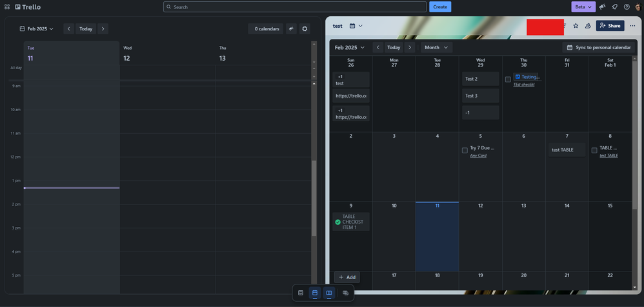
Task: Open the test TABLE link on Saturday 8
Action: [x=609, y=156]
